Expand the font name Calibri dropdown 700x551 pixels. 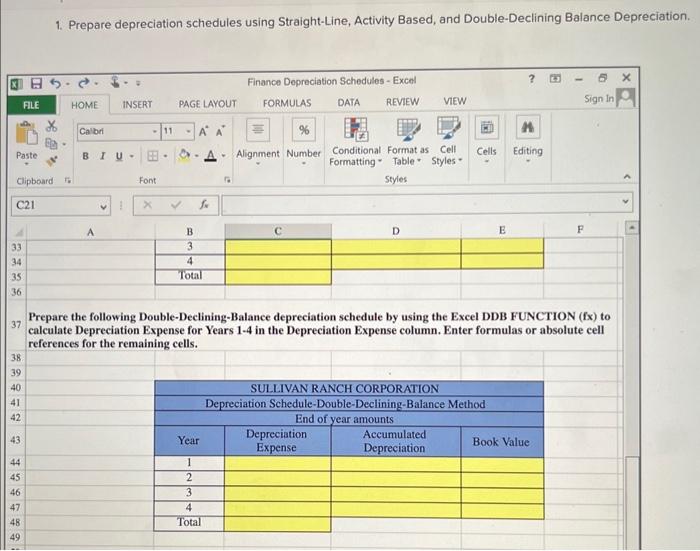coord(154,131)
